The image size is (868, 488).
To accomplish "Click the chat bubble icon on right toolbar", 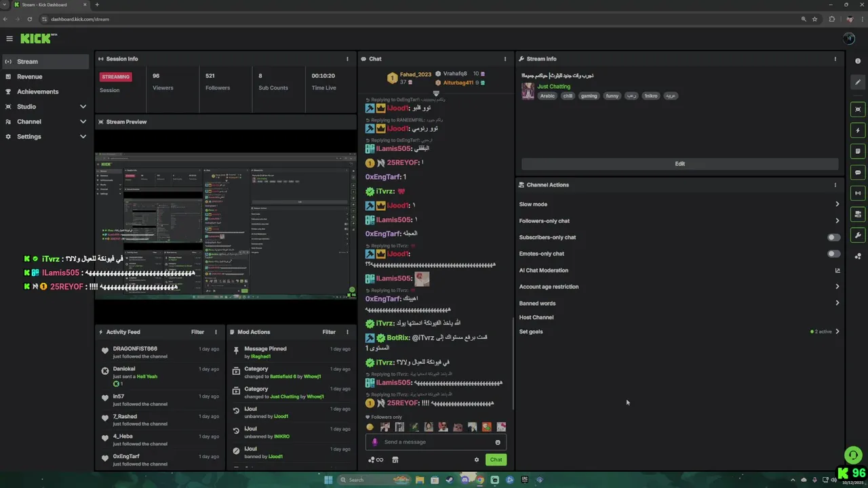I will (x=858, y=172).
